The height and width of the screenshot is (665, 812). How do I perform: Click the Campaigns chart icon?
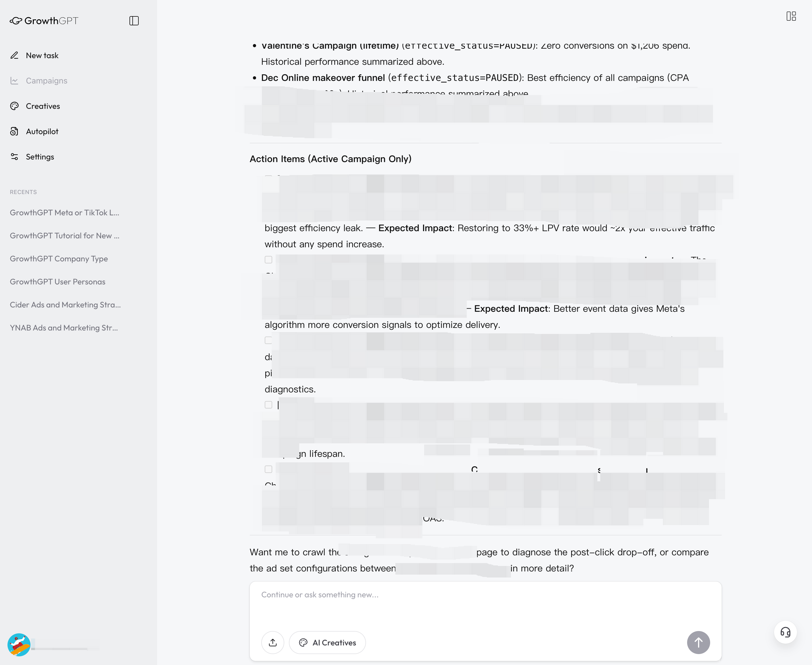click(15, 81)
